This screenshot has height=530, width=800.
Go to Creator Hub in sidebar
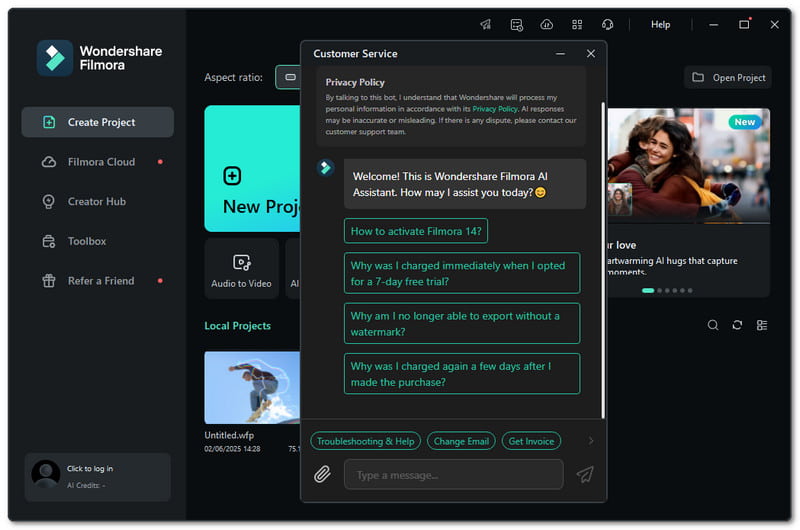pos(97,201)
